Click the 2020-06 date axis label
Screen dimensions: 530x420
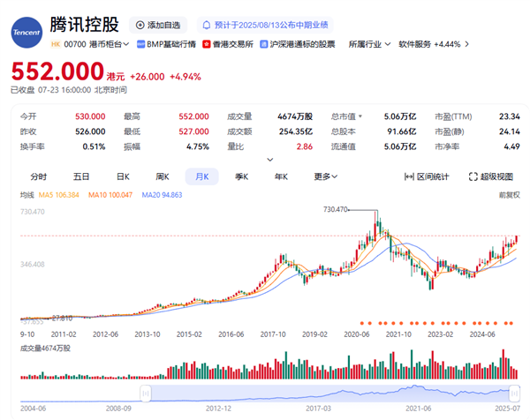(x=357, y=334)
